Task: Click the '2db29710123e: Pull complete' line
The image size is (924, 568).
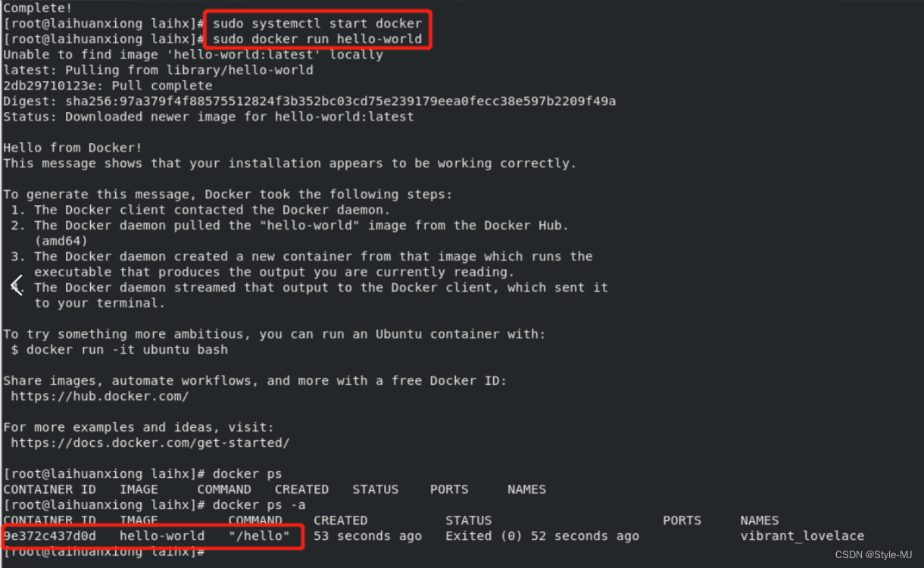Action: pyautogui.click(x=108, y=86)
